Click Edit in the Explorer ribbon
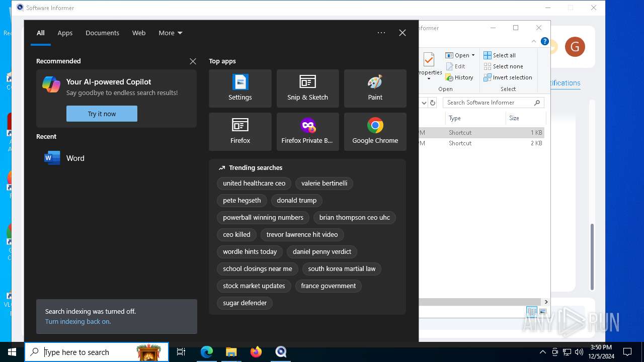This screenshot has width=644, height=362. [x=455, y=66]
